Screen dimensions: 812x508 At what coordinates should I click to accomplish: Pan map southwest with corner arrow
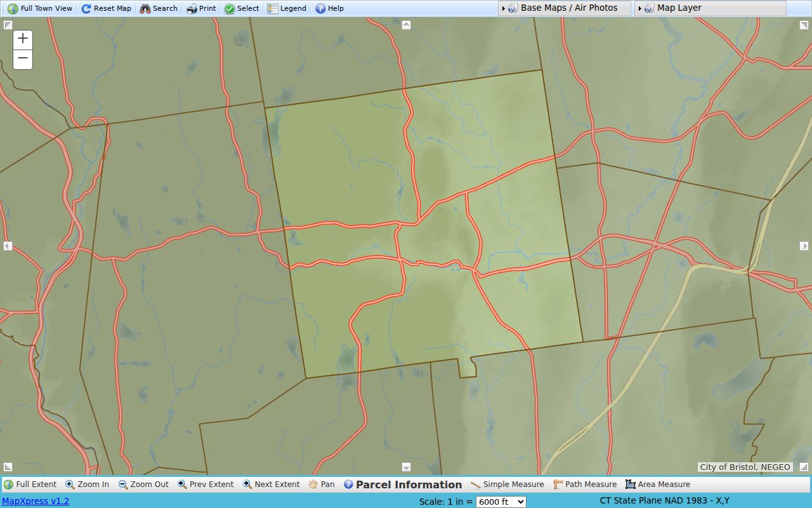pyautogui.click(x=8, y=467)
